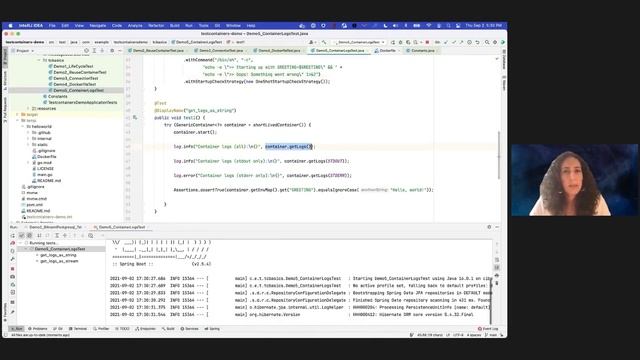This screenshot has width=640, height=360.
Task: Select the Demo5_ContainerLogsTest run tab
Action: (121, 227)
